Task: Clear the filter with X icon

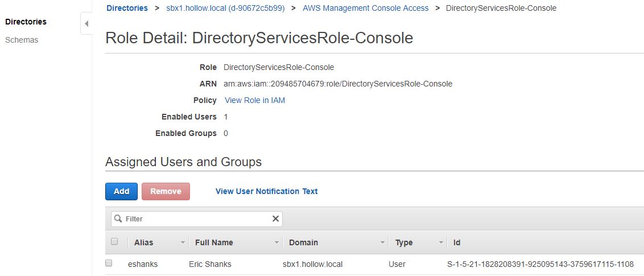Action: coord(275,219)
